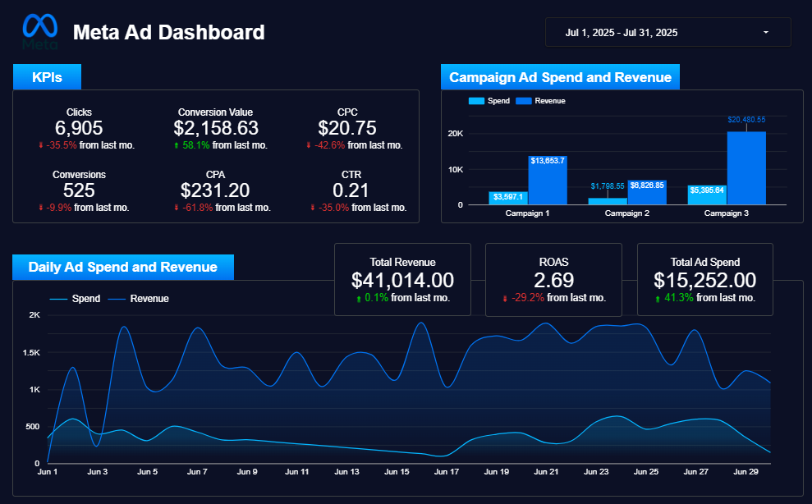Viewport: 812px width, 504px height.
Task: Click the Campaign 1 revenue bar $13,653.7
Action: click(548, 181)
